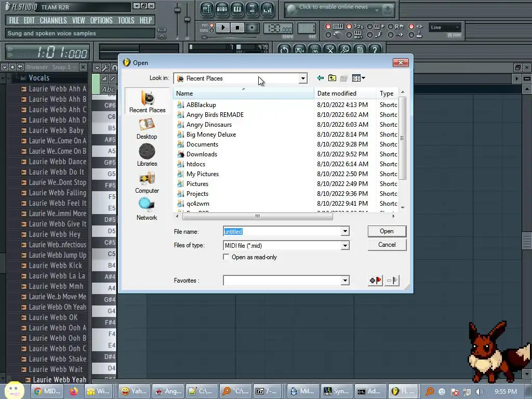Open the EDIT menu

[29, 20]
